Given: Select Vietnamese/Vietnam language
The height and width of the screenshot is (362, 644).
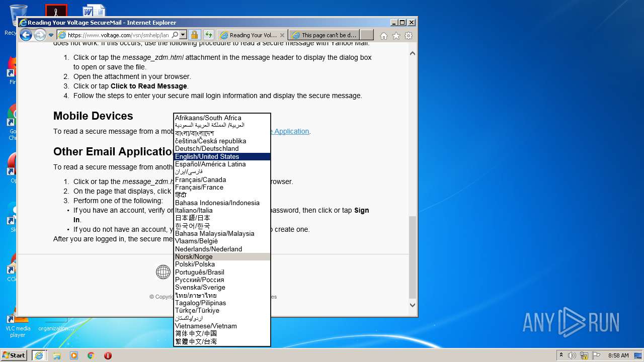Looking at the screenshot, I should coord(222,326).
